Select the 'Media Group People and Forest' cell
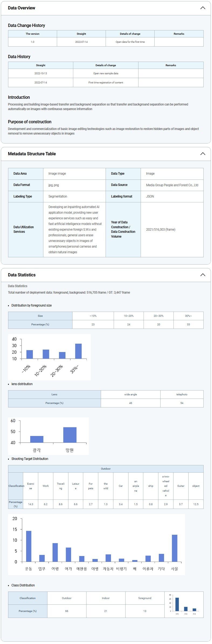Image resolution: width=212 pixels, height=644 pixels. pyautogui.click(x=172, y=185)
